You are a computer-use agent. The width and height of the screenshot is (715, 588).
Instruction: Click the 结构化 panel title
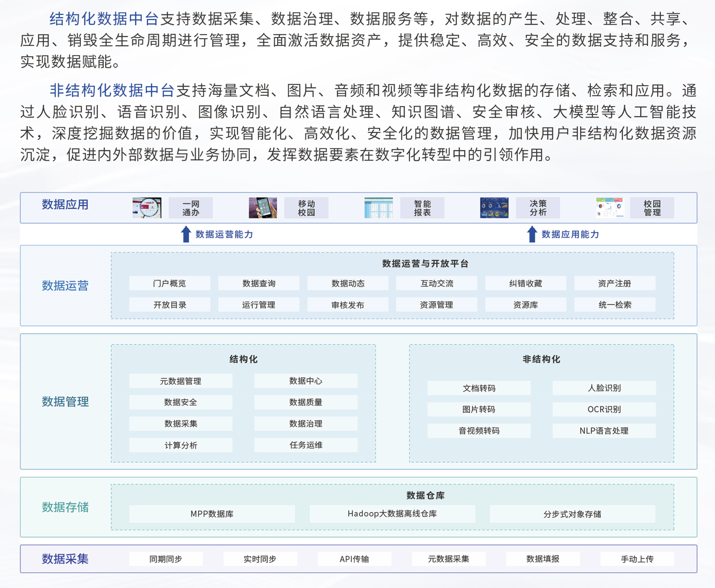[243, 359]
